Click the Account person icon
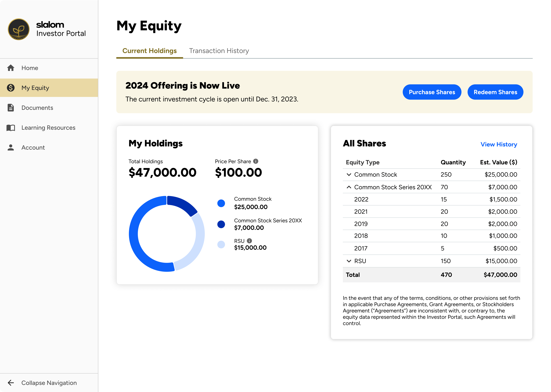Viewport: 551px width, 392px height. pyautogui.click(x=11, y=148)
